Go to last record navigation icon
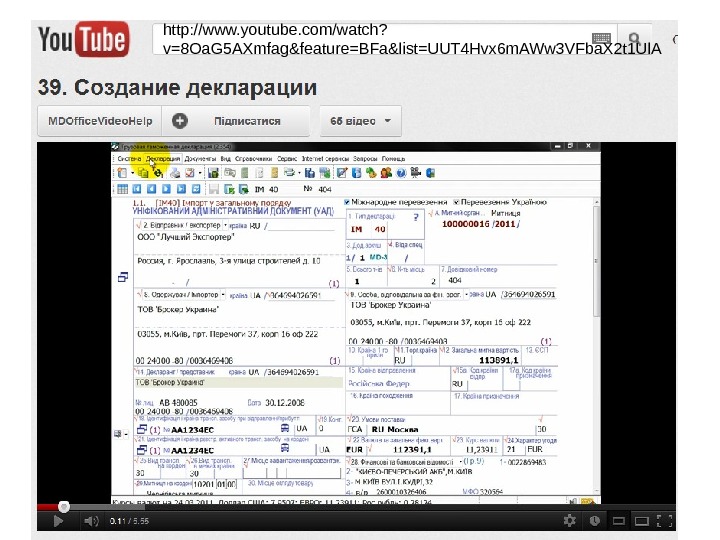The width and height of the screenshot is (720, 540). [x=181, y=189]
